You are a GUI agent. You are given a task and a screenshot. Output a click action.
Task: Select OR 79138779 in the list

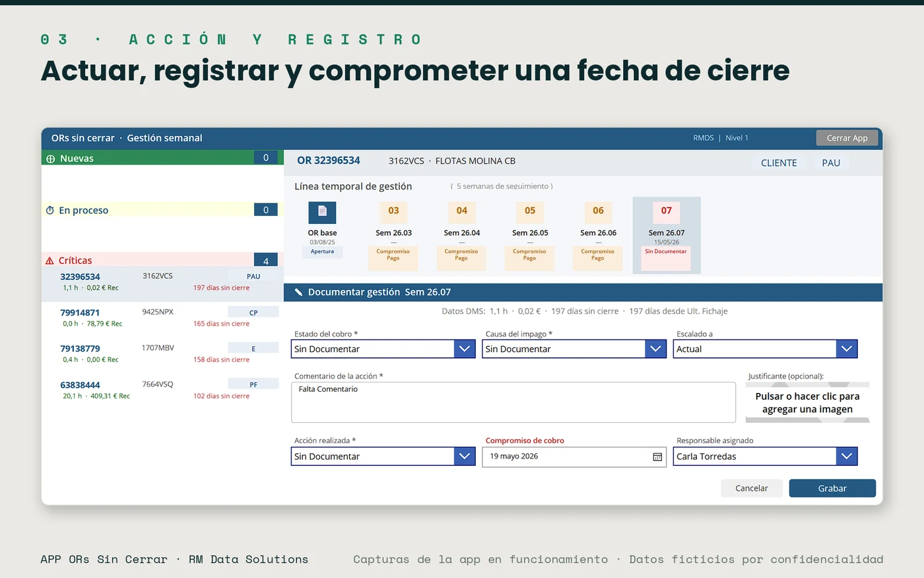point(162,353)
